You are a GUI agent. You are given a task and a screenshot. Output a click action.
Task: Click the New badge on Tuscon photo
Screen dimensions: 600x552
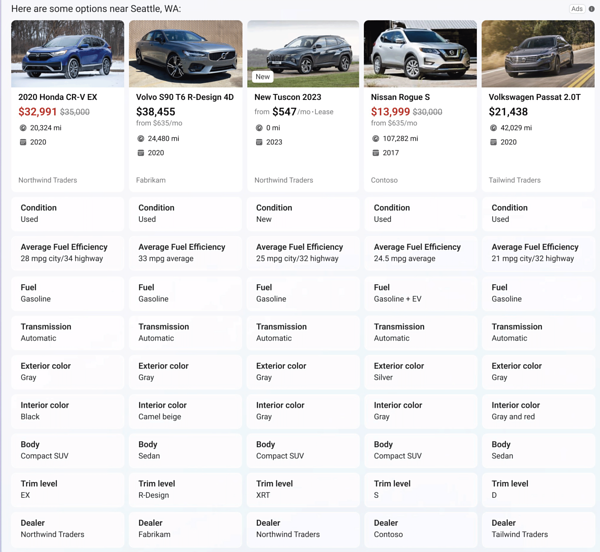[x=262, y=77]
